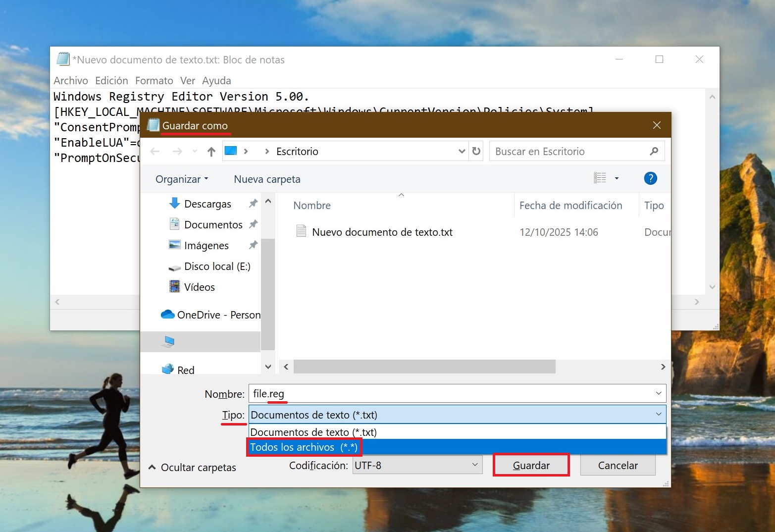Click the Up one level arrow icon
The height and width of the screenshot is (532, 775).
pyautogui.click(x=211, y=152)
